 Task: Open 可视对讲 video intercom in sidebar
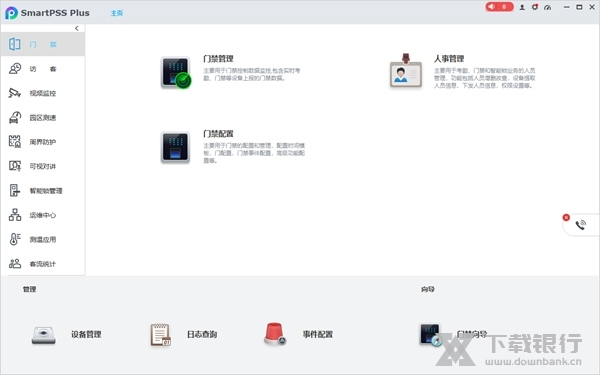(x=42, y=166)
